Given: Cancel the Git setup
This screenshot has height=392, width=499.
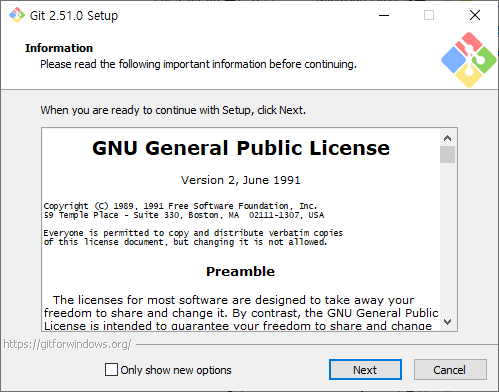Looking at the screenshot, I should click(x=450, y=369).
